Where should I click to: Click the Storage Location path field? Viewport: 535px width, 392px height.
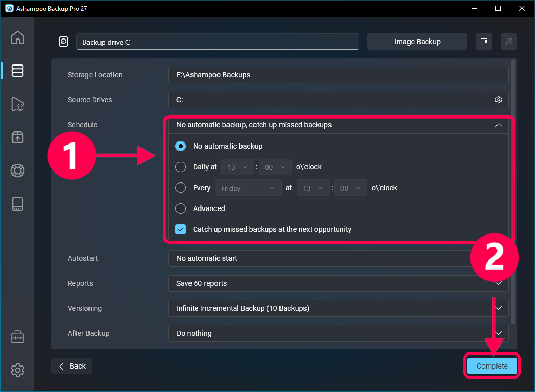pyautogui.click(x=338, y=75)
